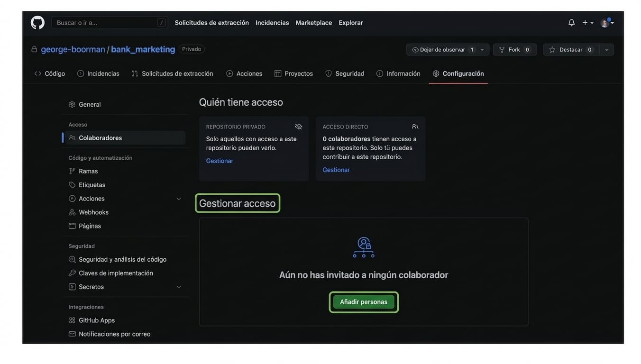Open Marketplace from the top navigation

[x=314, y=21]
